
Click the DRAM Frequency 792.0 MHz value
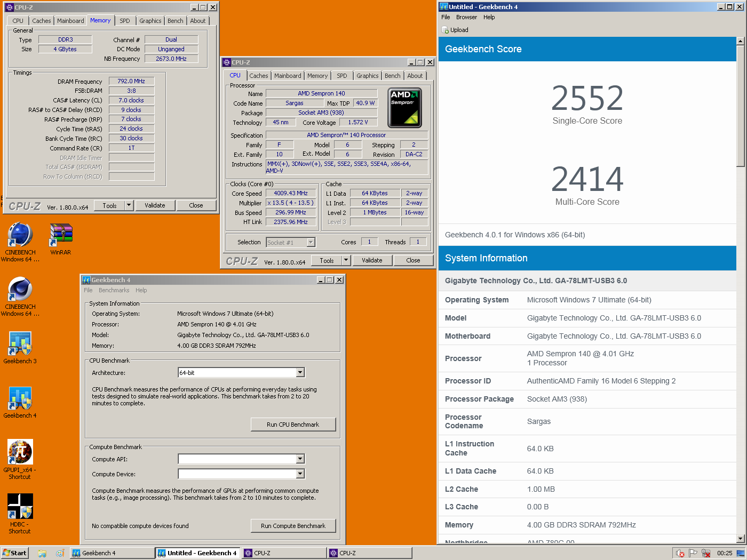coord(131,82)
